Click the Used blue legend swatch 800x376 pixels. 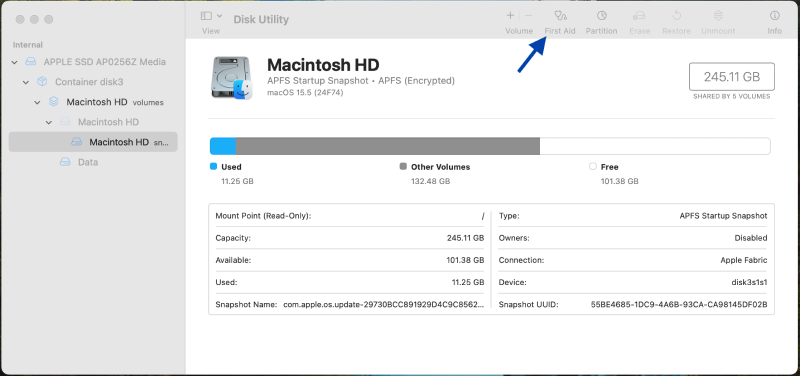pyautogui.click(x=214, y=166)
